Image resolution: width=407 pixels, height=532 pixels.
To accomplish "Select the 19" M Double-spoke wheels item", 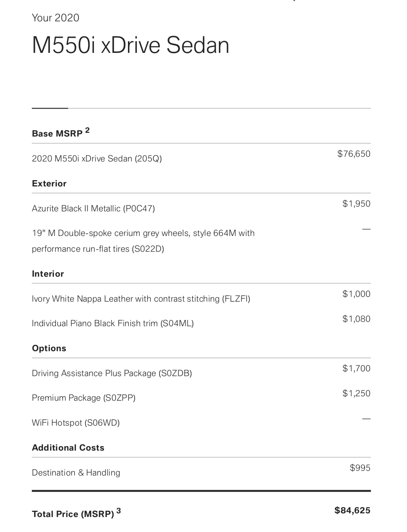I will (143, 241).
